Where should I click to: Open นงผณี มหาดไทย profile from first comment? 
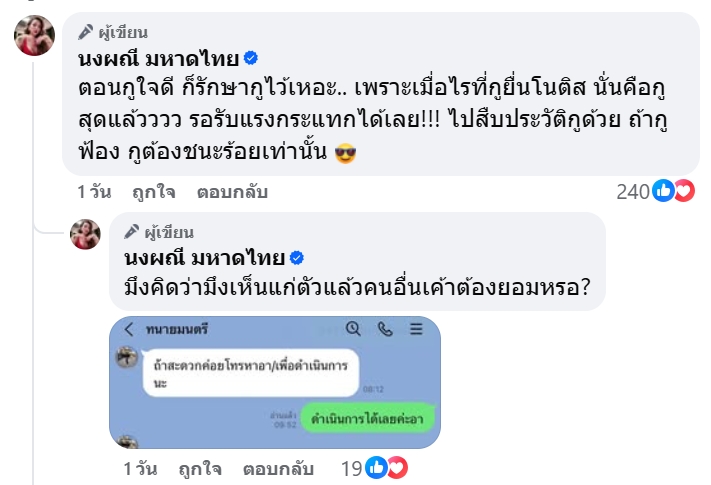[155, 58]
